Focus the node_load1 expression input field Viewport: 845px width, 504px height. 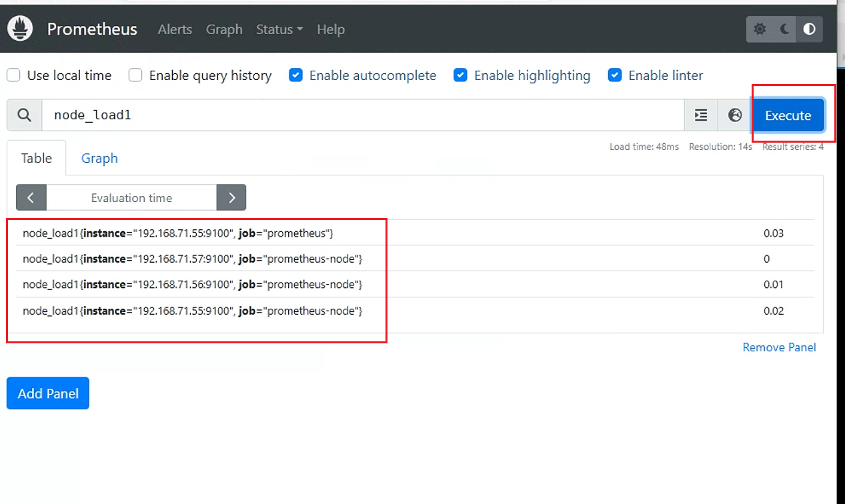point(363,115)
